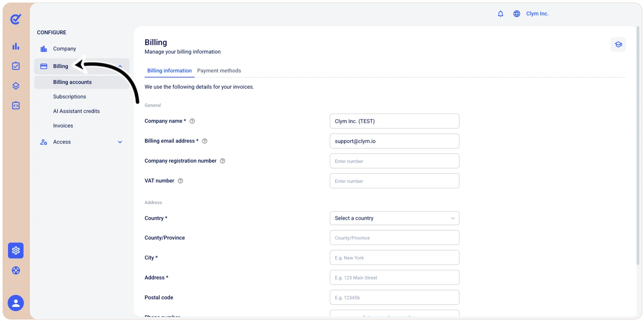Click the page vertical scrollbar
The image size is (644, 321).
(638, 146)
